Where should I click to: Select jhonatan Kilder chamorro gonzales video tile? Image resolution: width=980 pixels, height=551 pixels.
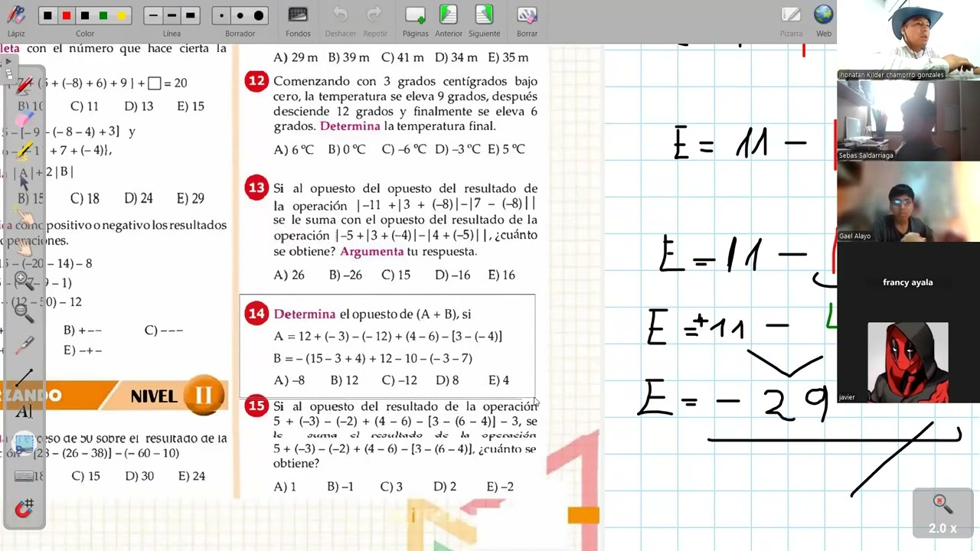(x=908, y=40)
